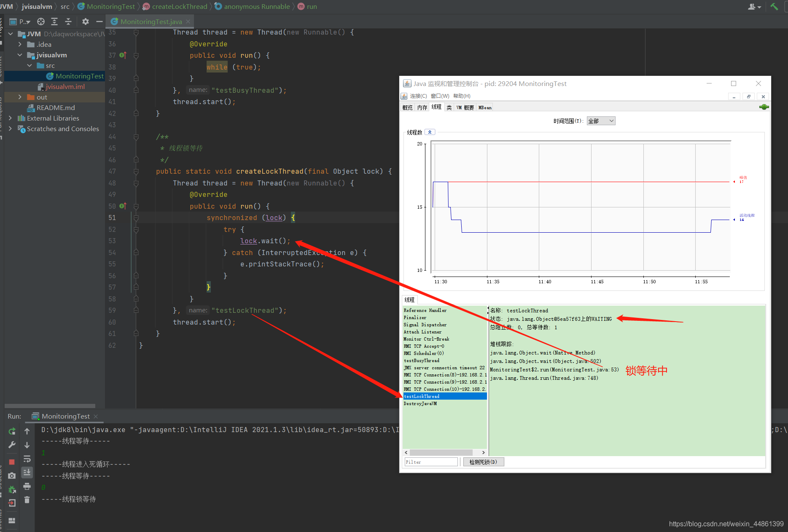The height and width of the screenshot is (532, 788).
Task: Open the user account icon menu
Action: (754, 6)
